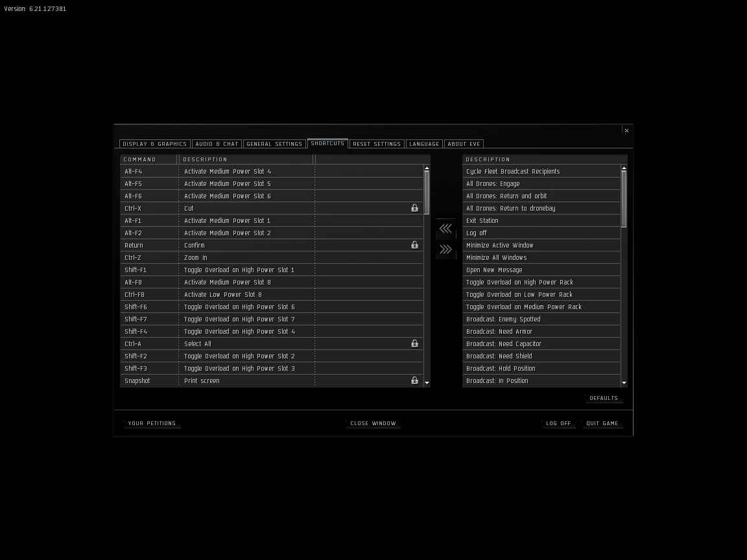Open the Reset Settings tab

[377, 144]
